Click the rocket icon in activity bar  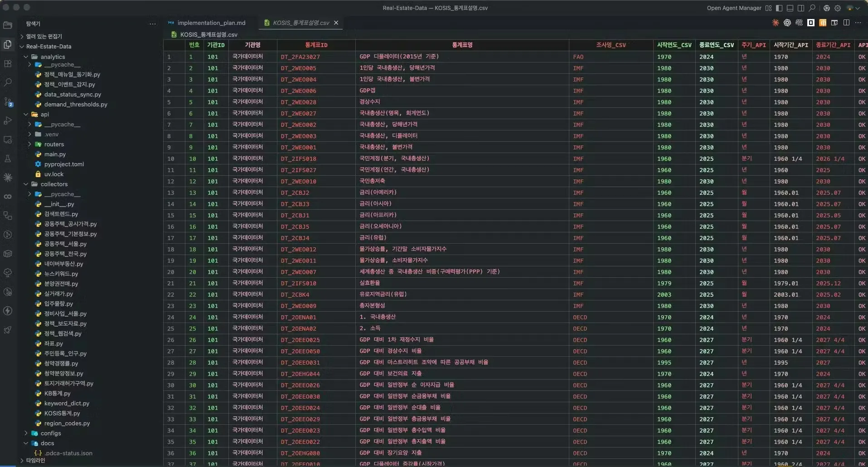click(x=8, y=330)
